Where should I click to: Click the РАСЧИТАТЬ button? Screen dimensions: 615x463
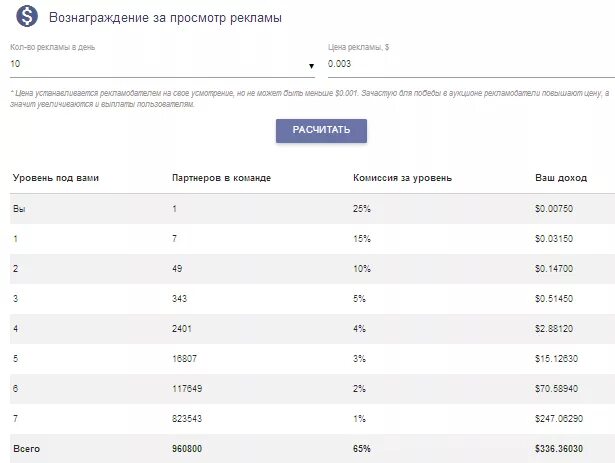(321, 130)
